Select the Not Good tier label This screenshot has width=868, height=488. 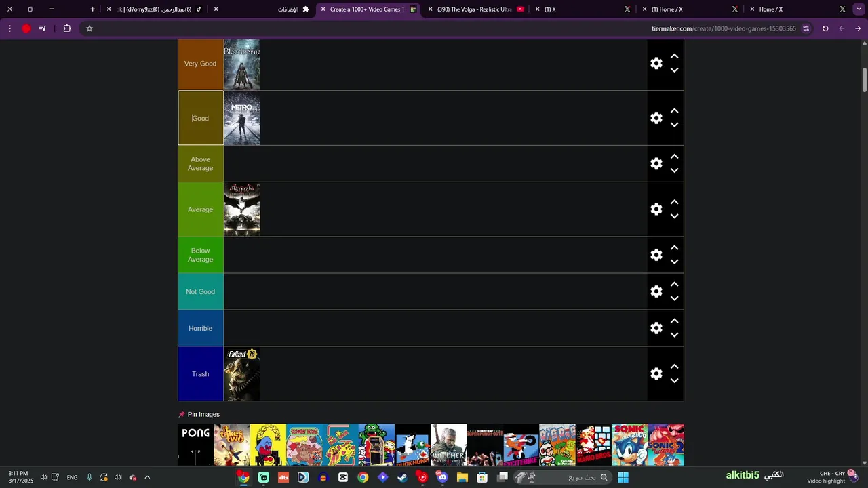click(200, 291)
